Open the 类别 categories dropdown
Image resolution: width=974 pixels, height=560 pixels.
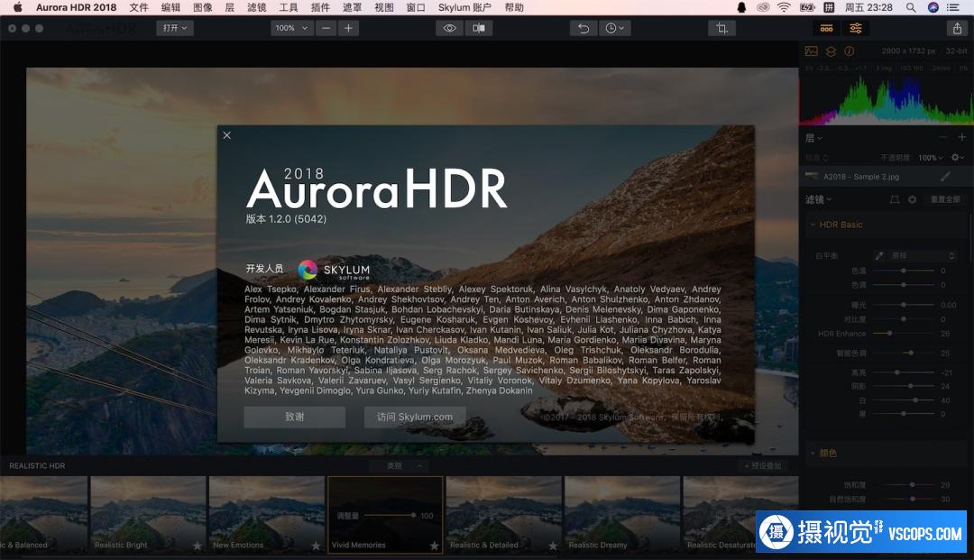[x=399, y=465]
